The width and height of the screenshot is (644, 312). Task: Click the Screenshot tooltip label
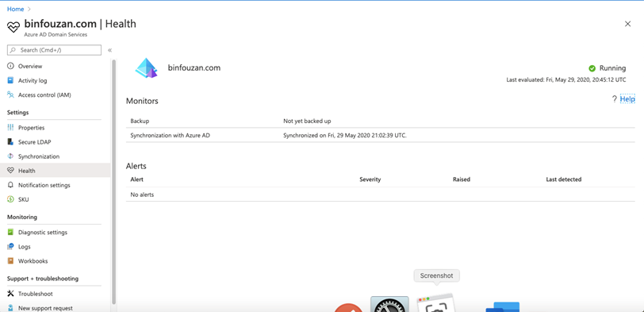click(x=436, y=275)
